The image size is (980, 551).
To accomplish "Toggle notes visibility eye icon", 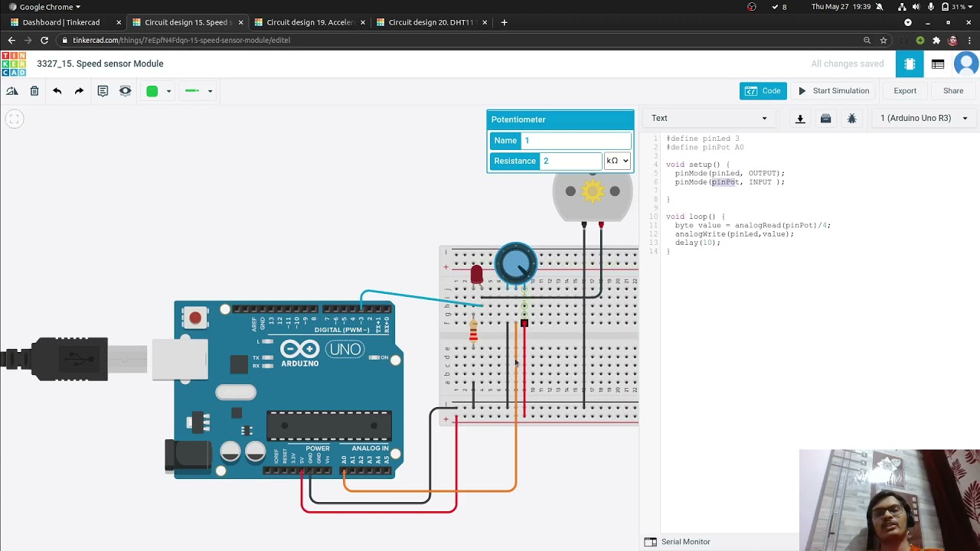I will click(x=126, y=91).
